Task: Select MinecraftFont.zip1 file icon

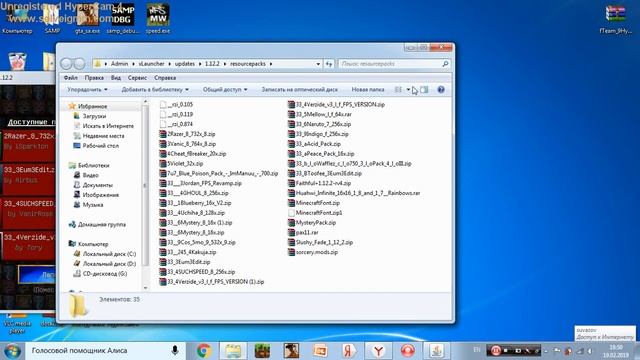Action: (291, 213)
